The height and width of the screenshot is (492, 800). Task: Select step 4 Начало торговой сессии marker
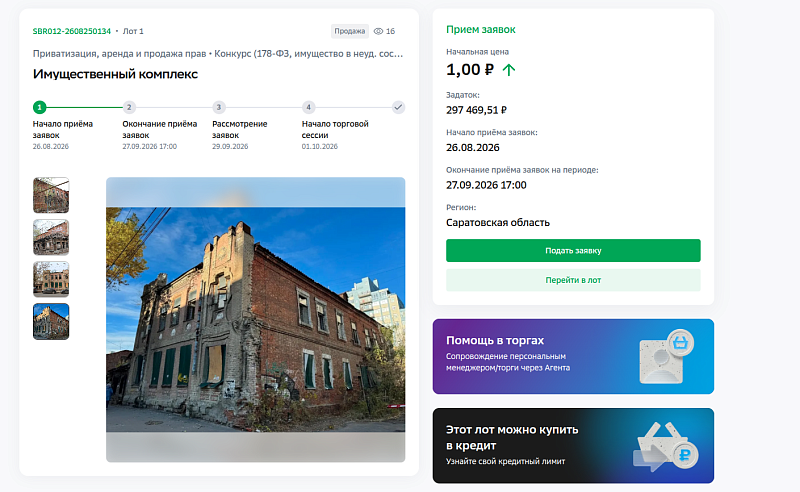[x=308, y=107]
